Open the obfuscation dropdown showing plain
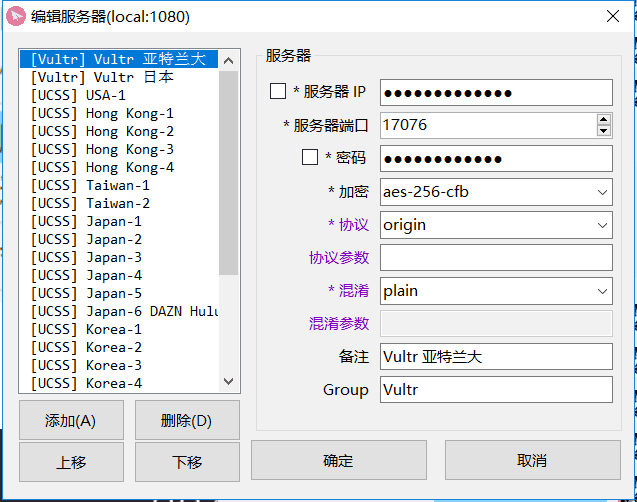 point(496,291)
